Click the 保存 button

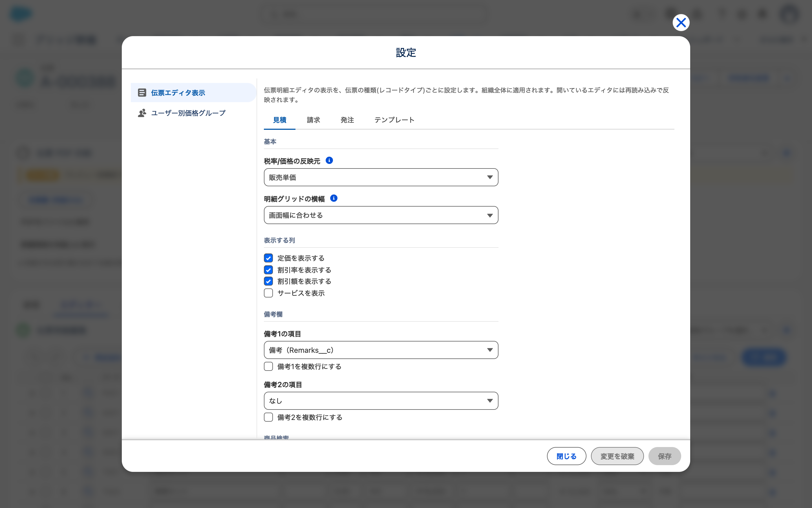tap(664, 456)
